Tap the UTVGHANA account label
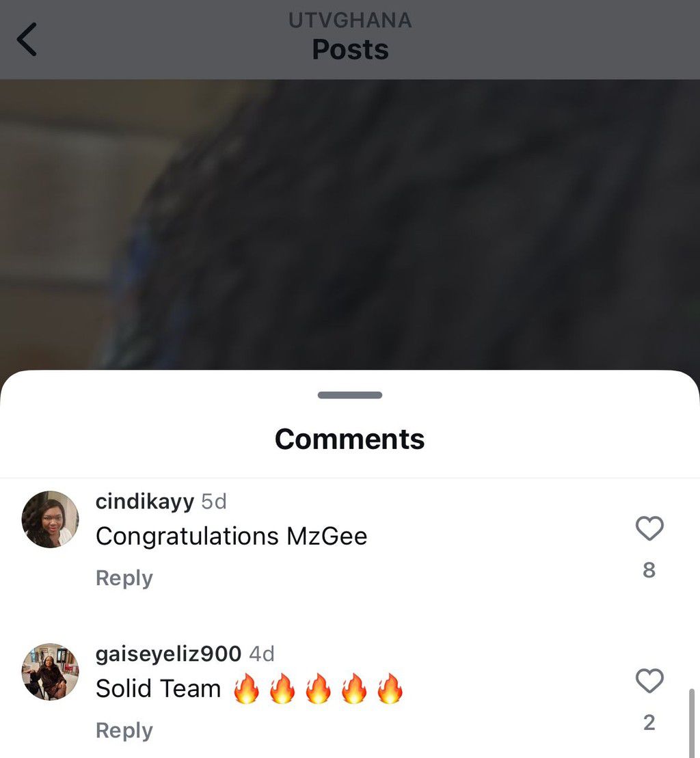Screen dimensions: 700x758 (x=350, y=21)
